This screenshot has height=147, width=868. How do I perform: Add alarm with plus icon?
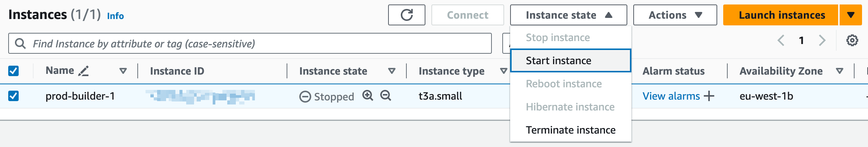click(709, 96)
